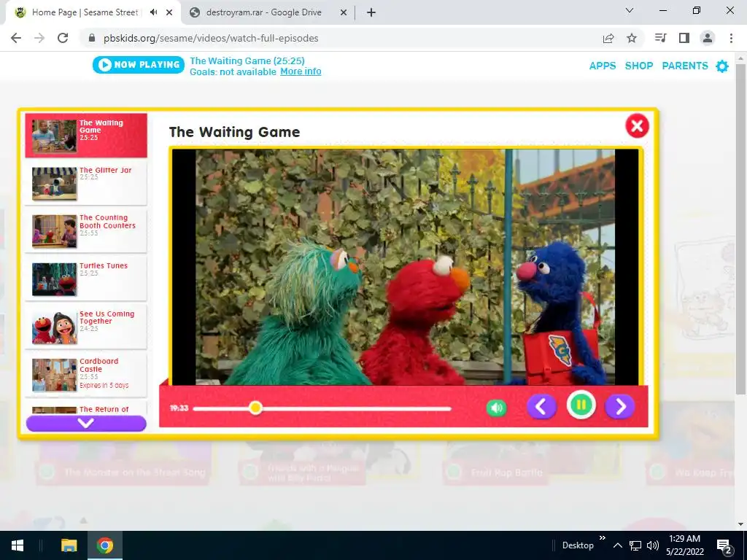Open the taskbar volume icon

653,545
